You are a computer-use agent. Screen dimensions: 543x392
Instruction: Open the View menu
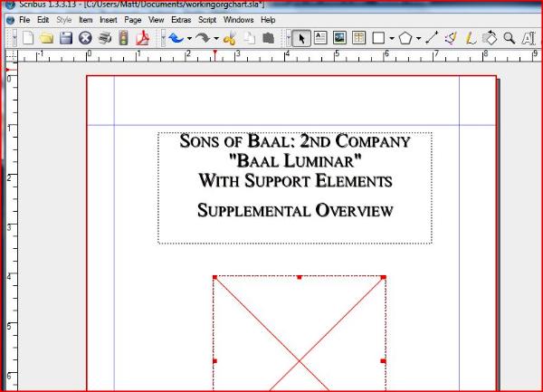[157, 20]
